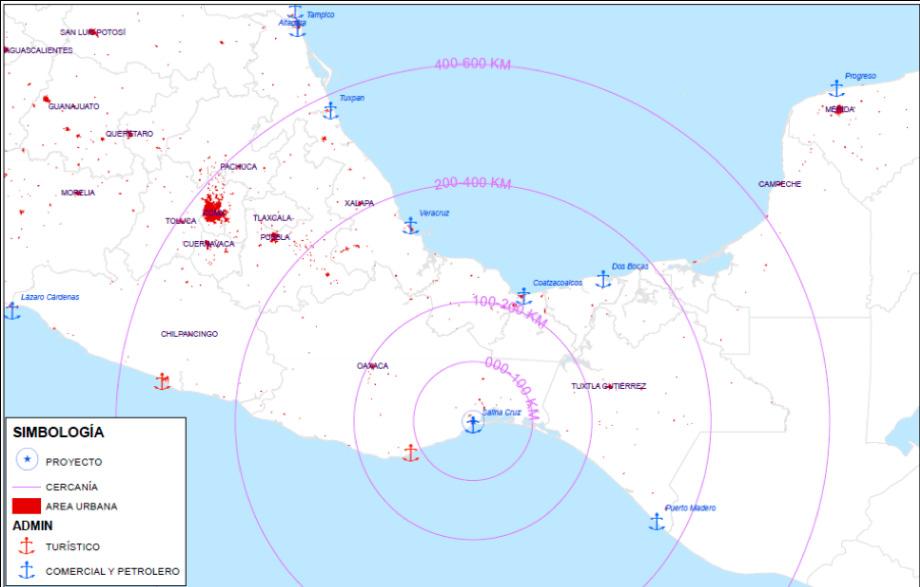Click the MÉRIDA city label
The width and height of the screenshot is (920, 587).
839,110
